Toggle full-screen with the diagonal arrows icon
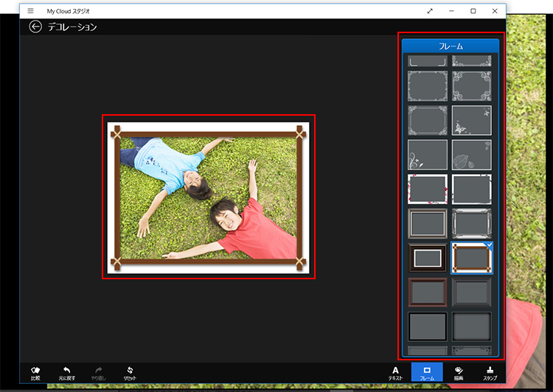The height and width of the screenshot is (392, 553). [430, 11]
